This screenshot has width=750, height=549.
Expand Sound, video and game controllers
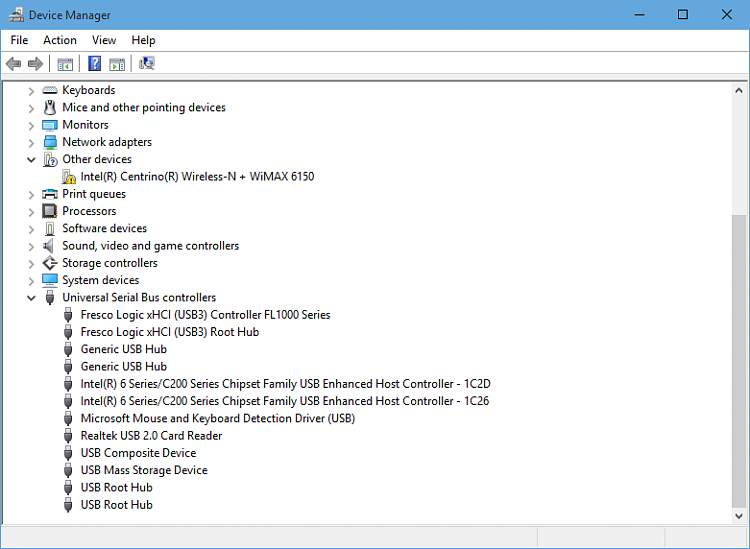pyautogui.click(x=31, y=247)
